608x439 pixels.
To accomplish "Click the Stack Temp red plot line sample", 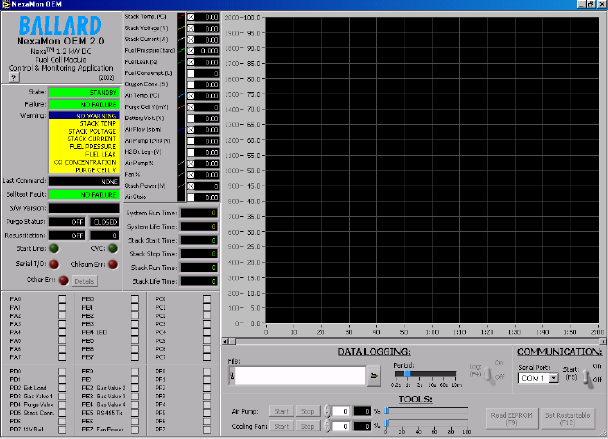I will (181, 17).
